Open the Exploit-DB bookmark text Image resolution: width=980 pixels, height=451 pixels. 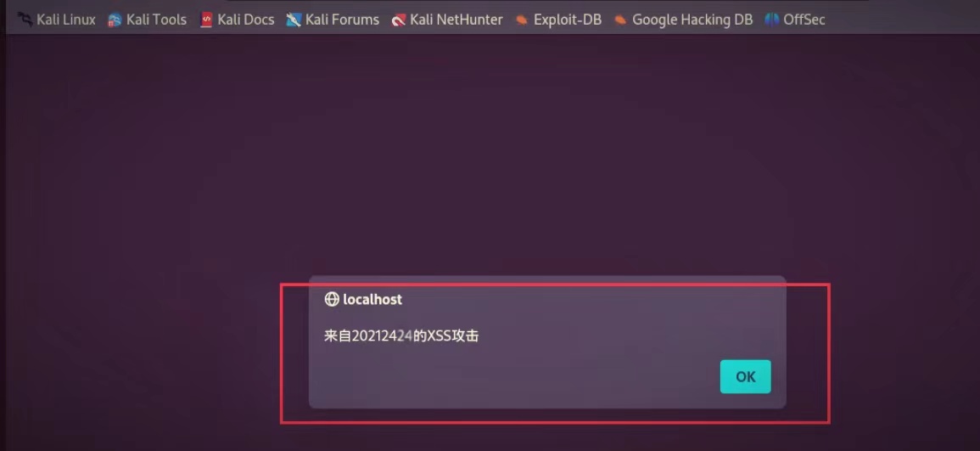(x=568, y=20)
